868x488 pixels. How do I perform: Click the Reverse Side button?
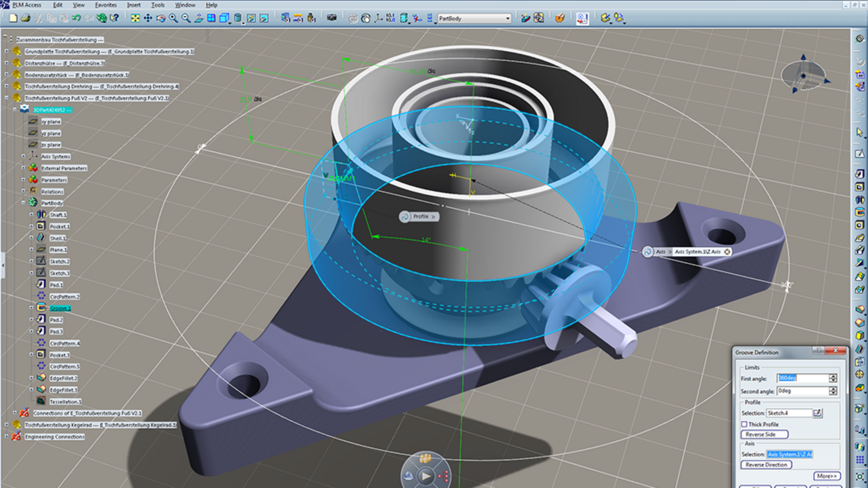[x=764, y=434]
